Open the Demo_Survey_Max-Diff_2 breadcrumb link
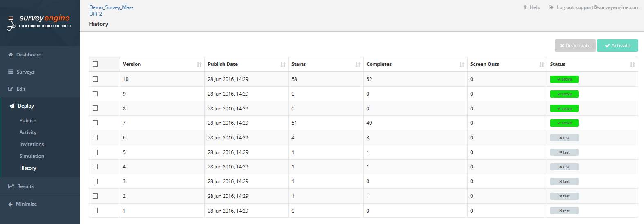The width and height of the screenshot is (644, 224). click(x=111, y=11)
